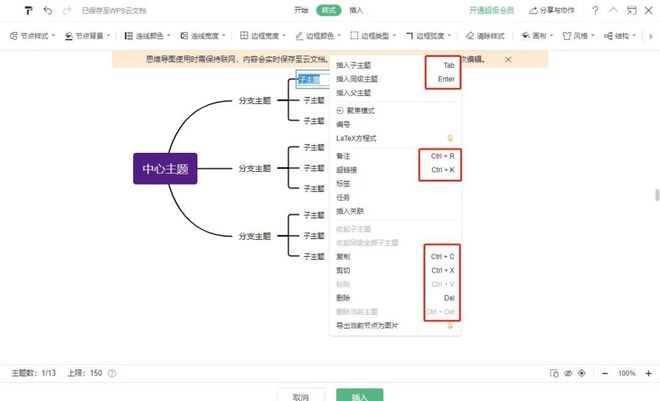
Task: Open 边框宽度 dropdown
Action: pyautogui.click(x=263, y=36)
